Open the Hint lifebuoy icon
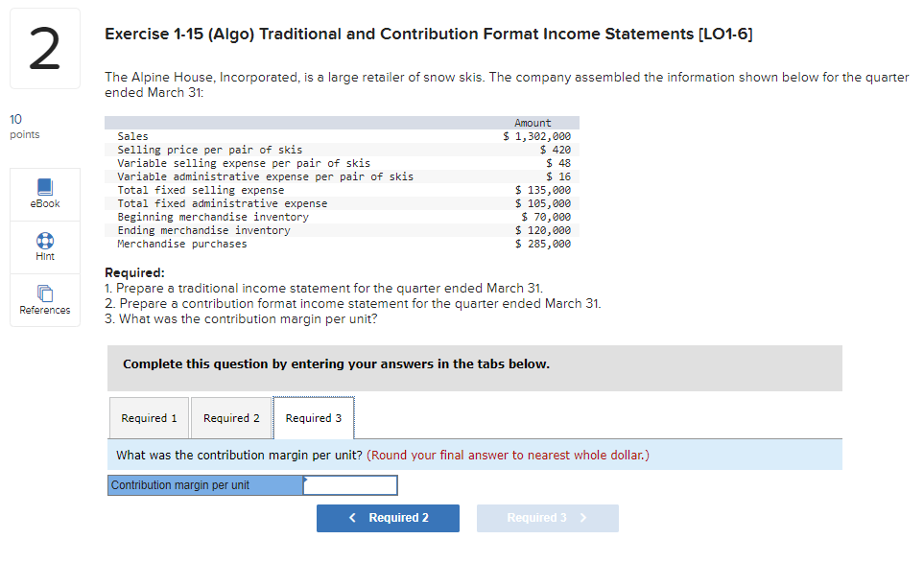 tap(45, 241)
